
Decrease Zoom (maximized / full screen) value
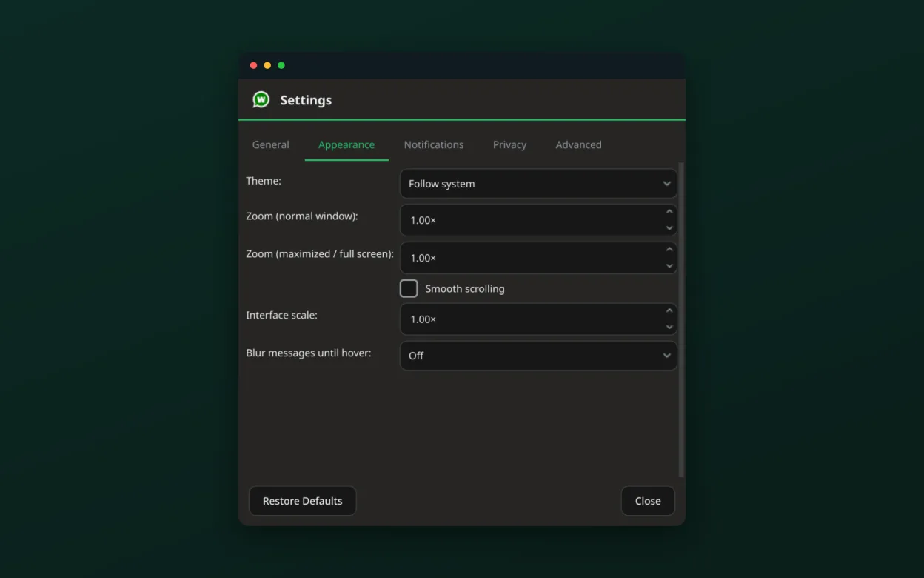[x=669, y=266]
